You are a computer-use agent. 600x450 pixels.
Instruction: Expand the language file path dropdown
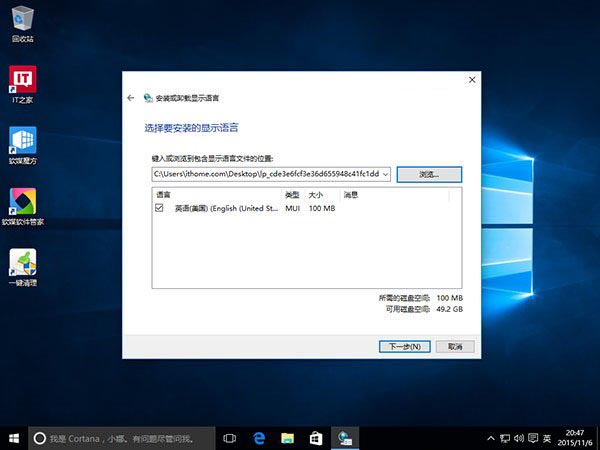[386, 174]
